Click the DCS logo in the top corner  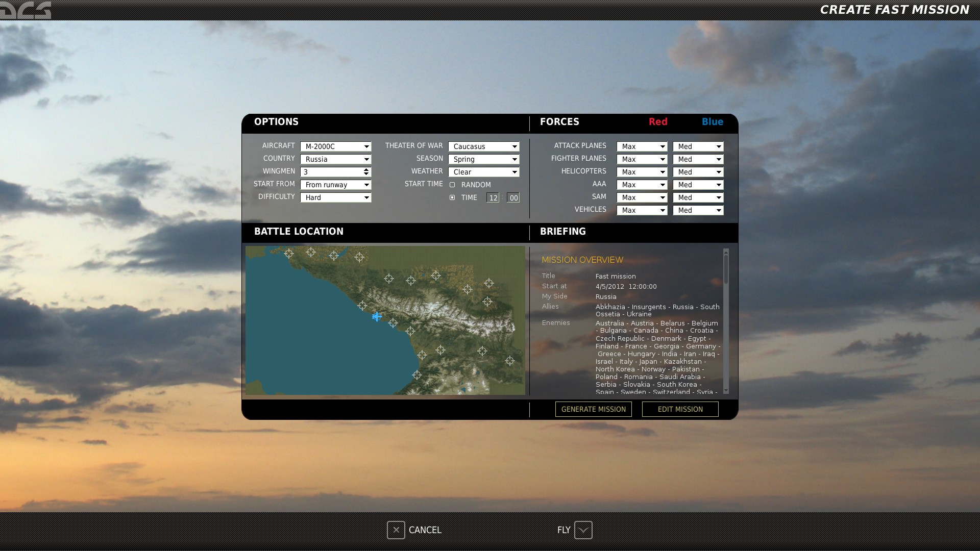[x=26, y=10]
